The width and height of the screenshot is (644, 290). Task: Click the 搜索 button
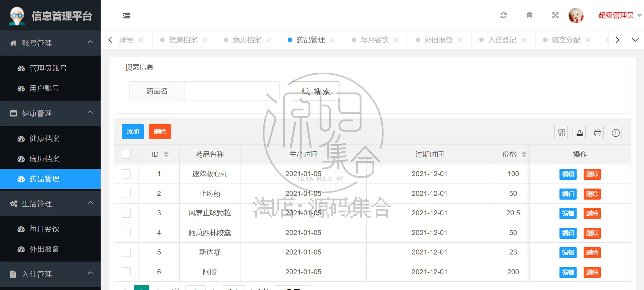pyautogui.click(x=316, y=91)
